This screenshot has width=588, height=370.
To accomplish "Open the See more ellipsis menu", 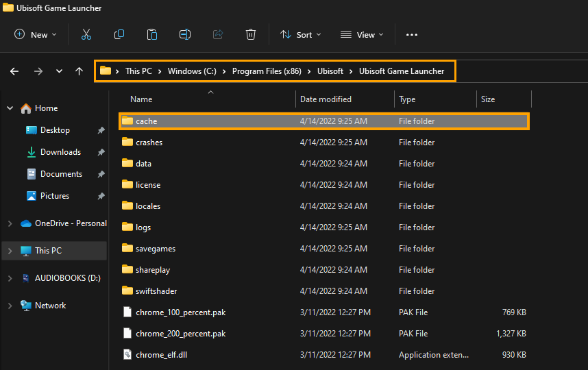I will (x=412, y=34).
